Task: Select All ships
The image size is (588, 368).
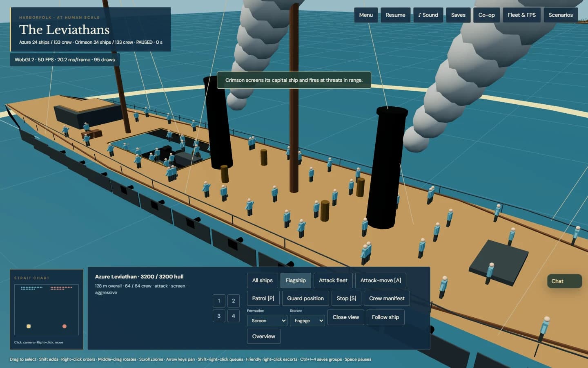Action: (x=262, y=280)
